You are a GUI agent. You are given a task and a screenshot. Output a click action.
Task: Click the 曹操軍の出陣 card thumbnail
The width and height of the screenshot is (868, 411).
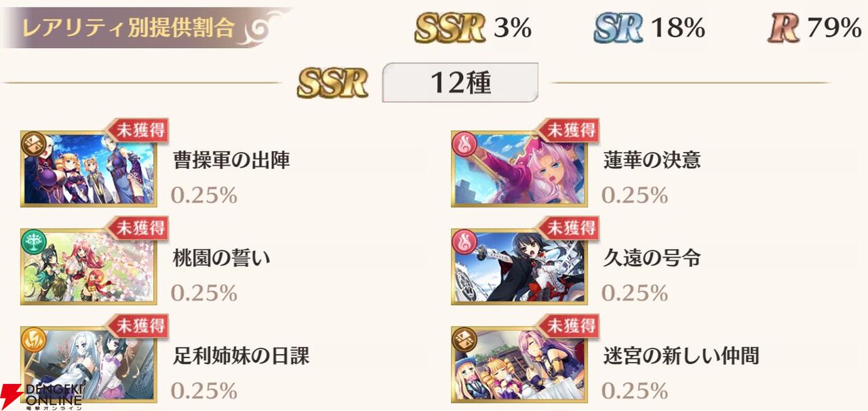[88, 169]
